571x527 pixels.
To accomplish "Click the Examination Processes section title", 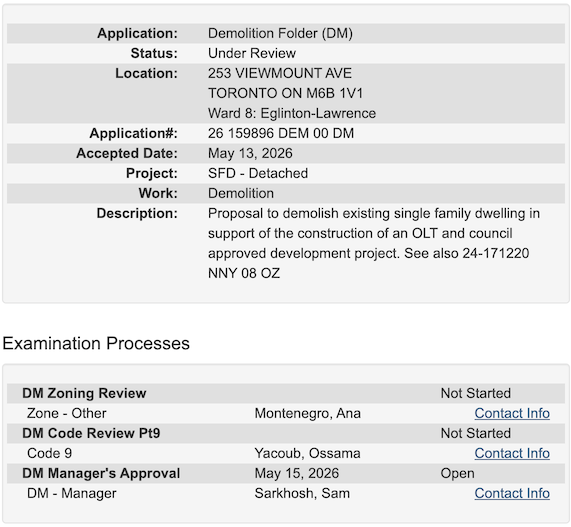I will coord(96,343).
